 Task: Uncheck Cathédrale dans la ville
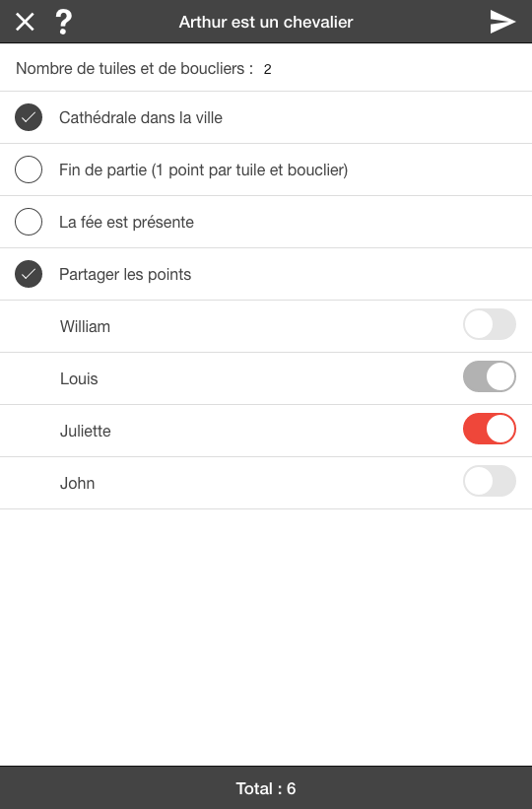coord(29,117)
